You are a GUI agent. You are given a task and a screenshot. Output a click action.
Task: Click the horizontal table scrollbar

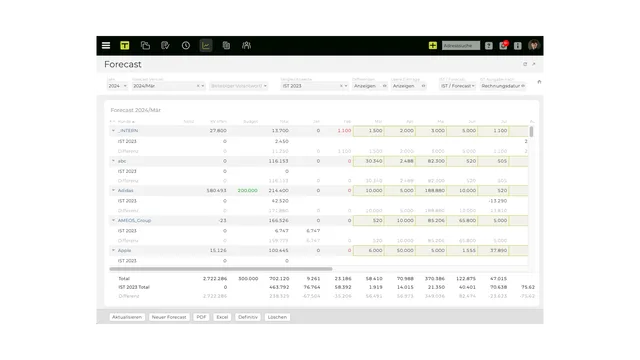click(221, 269)
